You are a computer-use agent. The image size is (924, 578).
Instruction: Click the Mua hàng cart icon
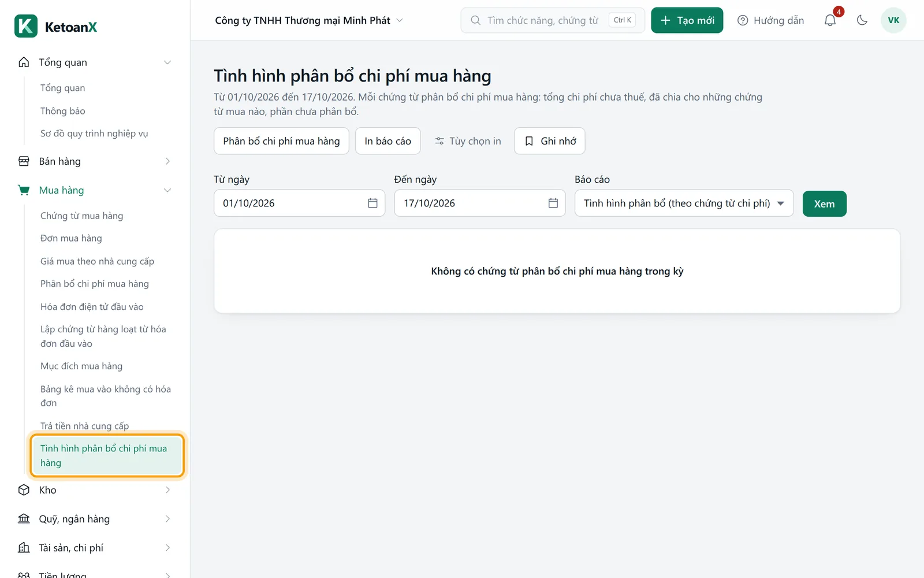(24, 190)
